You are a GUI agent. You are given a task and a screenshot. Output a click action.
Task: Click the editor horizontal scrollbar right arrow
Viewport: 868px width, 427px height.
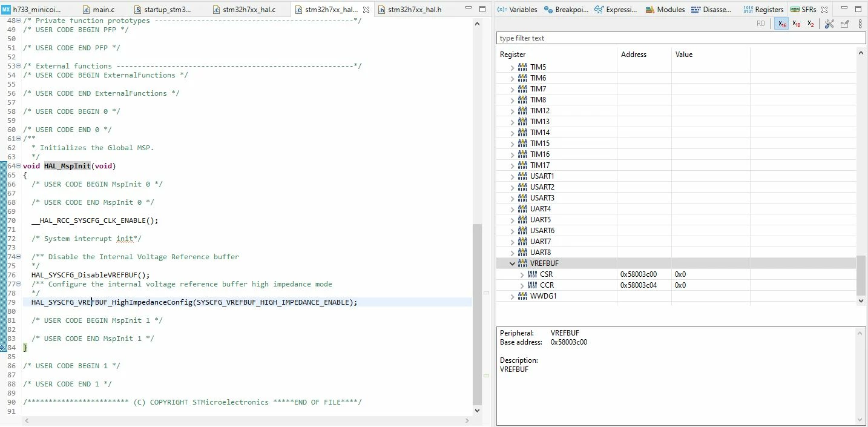pyautogui.click(x=467, y=421)
